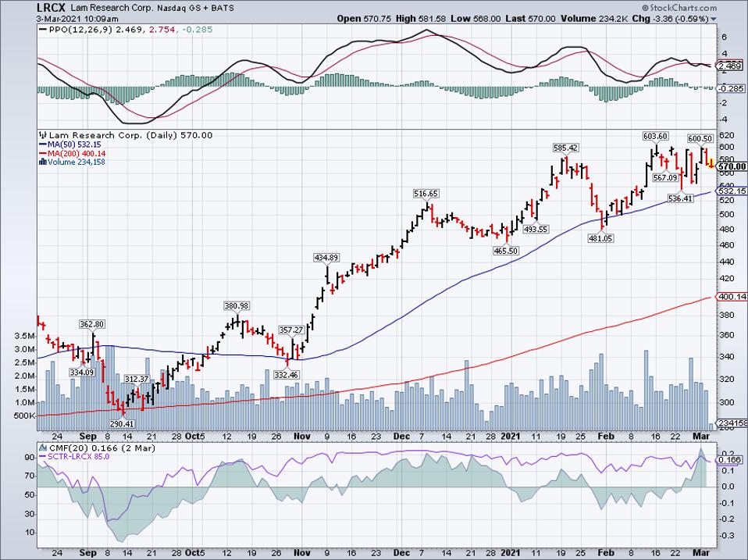The image size is (748, 560).
Task: Click the MA(200) 400.14 legend entry
Action: (x=77, y=154)
